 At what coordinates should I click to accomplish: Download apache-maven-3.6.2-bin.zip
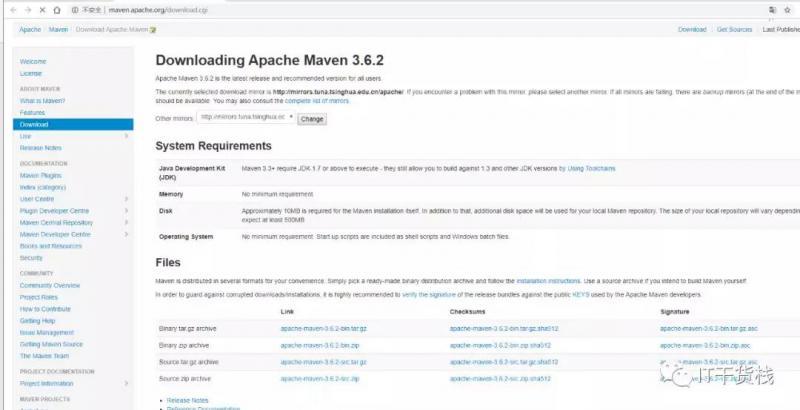(x=319, y=346)
